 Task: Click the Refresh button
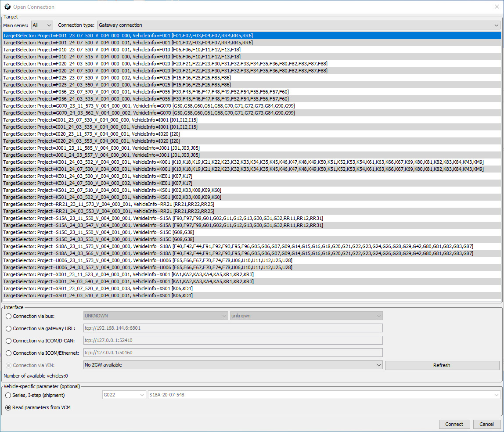[x=442, y=365]
